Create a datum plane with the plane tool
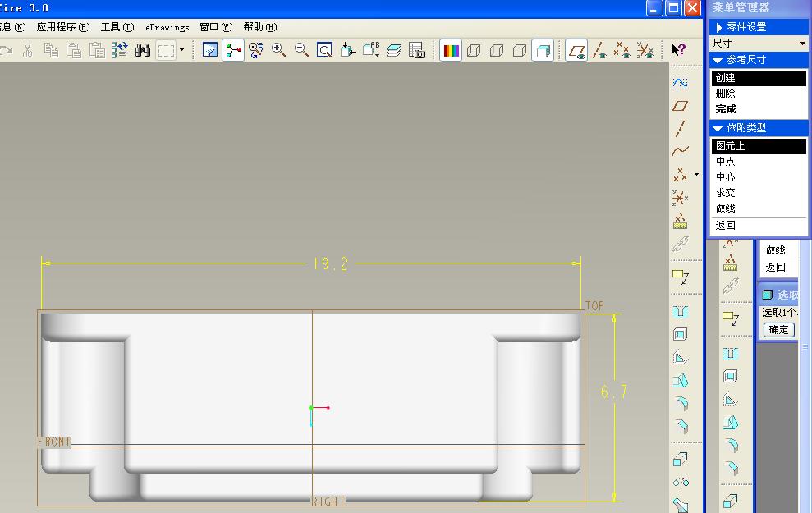Image resolution: width=812 pixels, height=513 pixels. coord(680,106)
